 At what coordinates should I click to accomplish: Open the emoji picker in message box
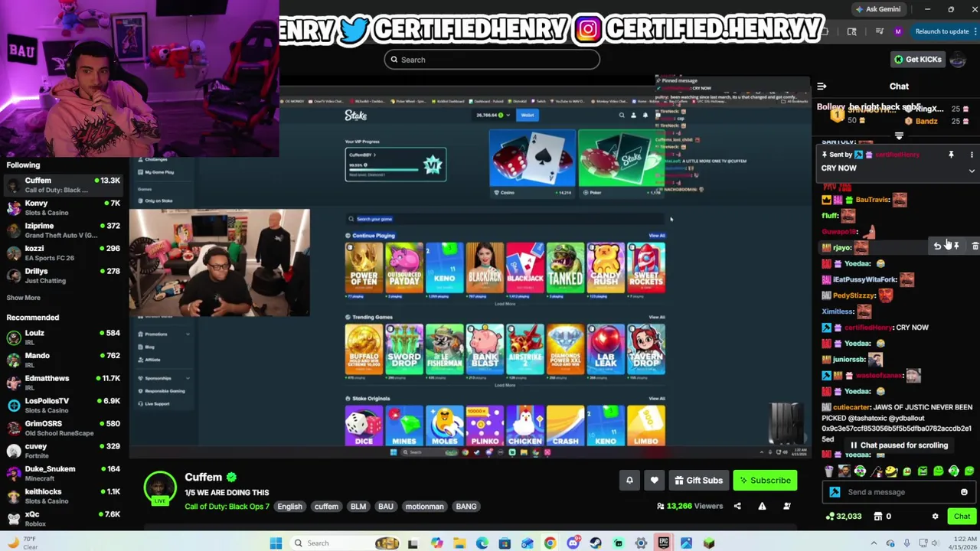tap(964, 492)
